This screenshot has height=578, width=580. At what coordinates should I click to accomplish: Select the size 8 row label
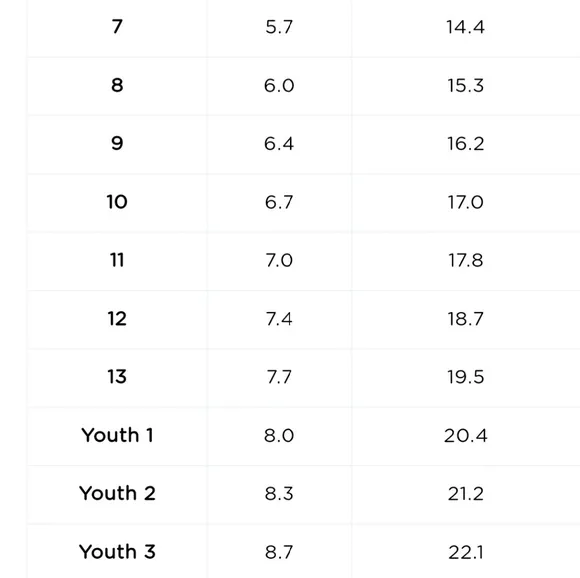point(117,85)
